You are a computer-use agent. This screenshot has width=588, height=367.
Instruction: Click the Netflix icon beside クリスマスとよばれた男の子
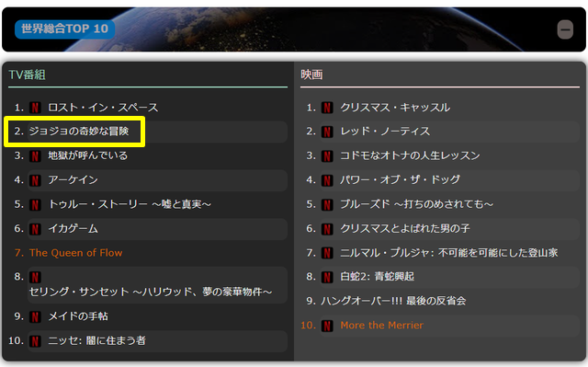pyautogui.click(x=327, y=229)
